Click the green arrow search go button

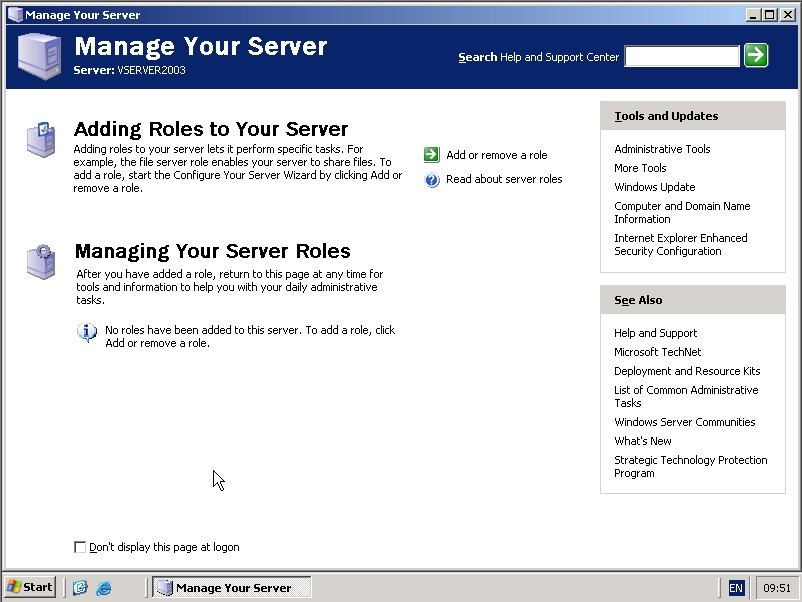756,56
